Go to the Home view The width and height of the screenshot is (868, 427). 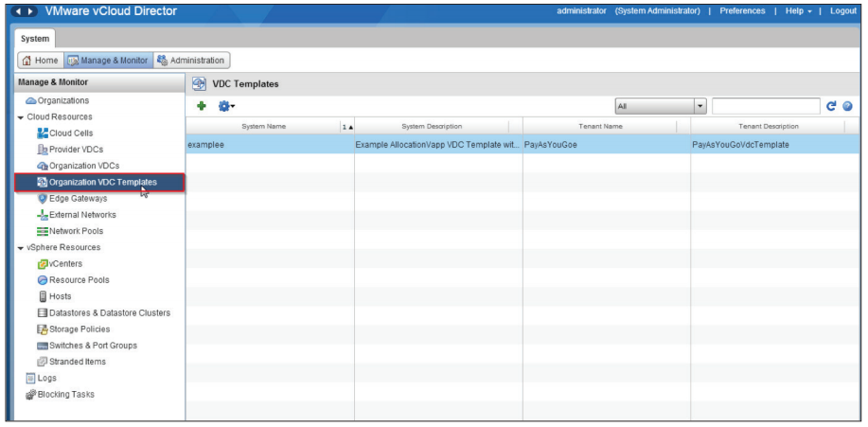(41, 61)
